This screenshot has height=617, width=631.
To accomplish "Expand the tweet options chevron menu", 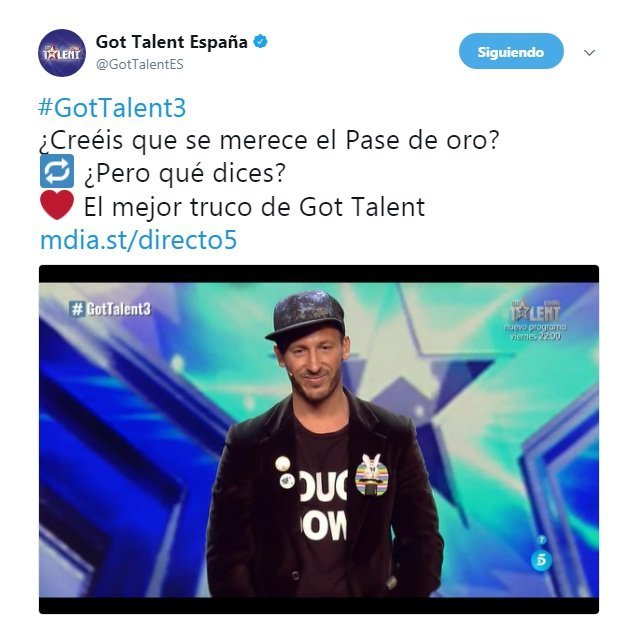I will coord(589,53).
